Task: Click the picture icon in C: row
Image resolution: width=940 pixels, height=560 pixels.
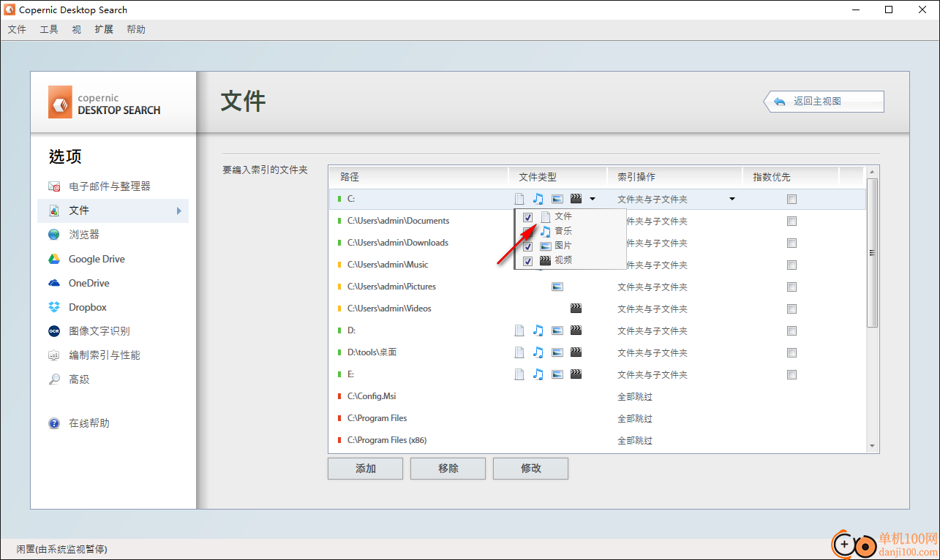Action: click(557, 199)
